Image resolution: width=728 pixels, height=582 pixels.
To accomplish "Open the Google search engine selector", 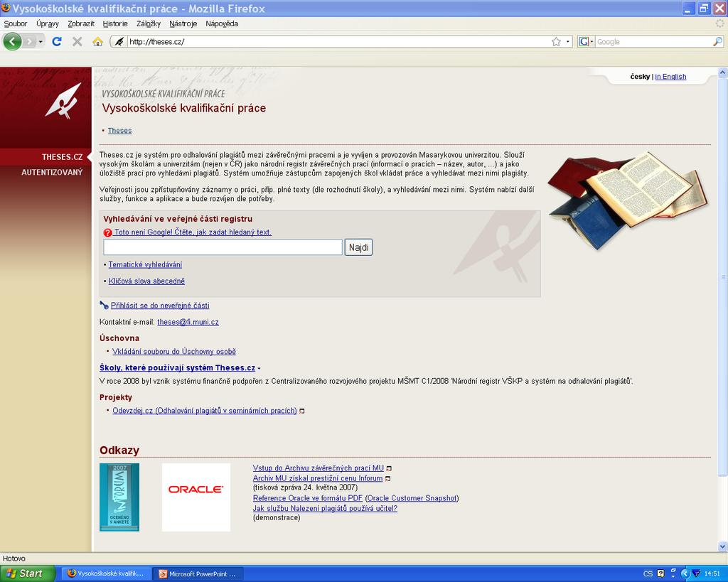I will coord(586,42).
